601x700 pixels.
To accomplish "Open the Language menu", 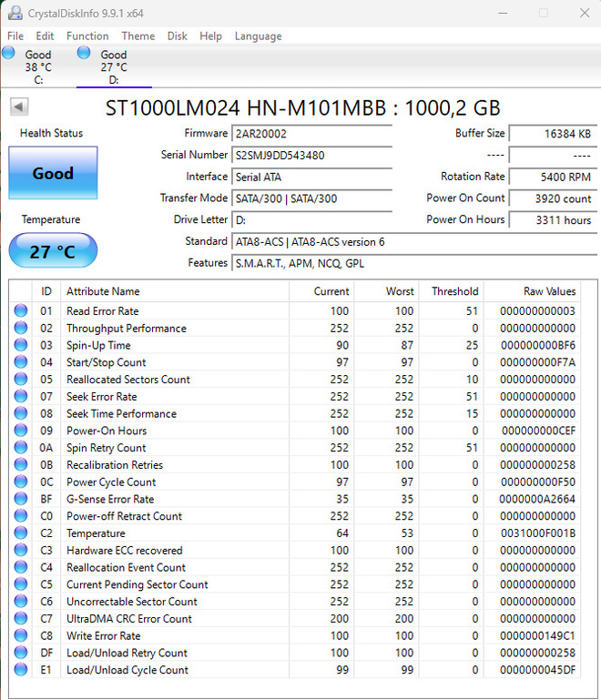I will (258, 36).
